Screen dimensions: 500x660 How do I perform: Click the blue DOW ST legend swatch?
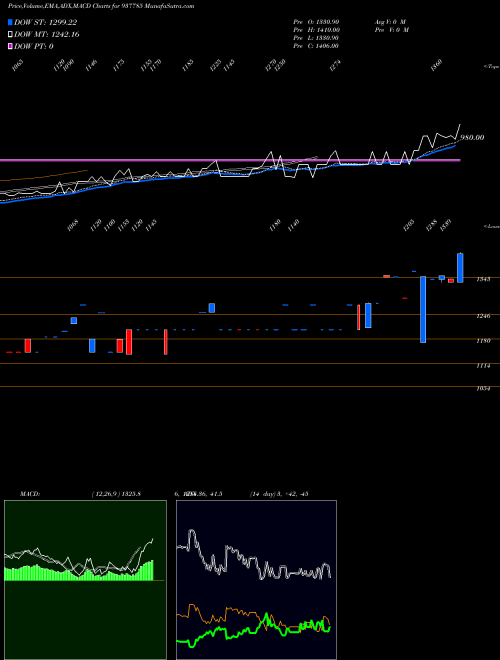[x=10, y=22]
